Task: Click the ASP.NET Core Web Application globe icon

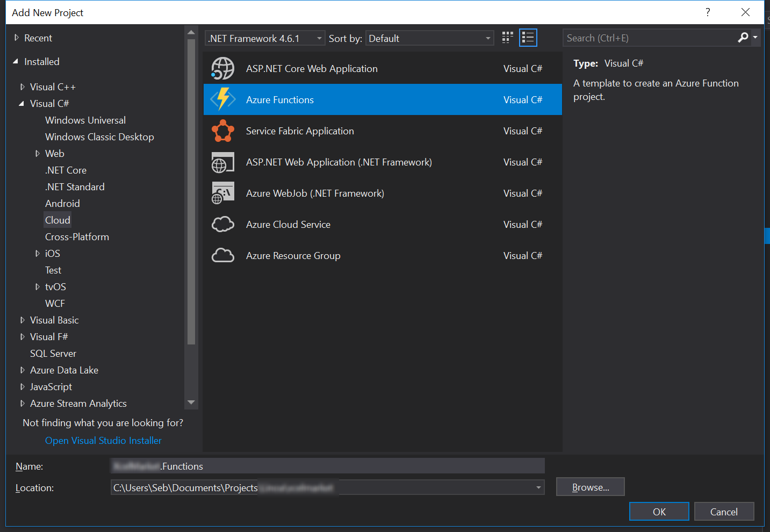Action: [222, 69]
